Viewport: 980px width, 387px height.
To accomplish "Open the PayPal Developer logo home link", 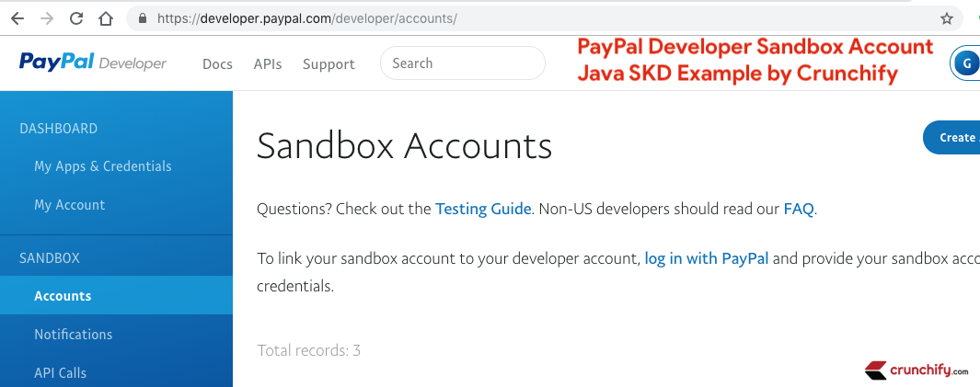I will tap(92, 63).
